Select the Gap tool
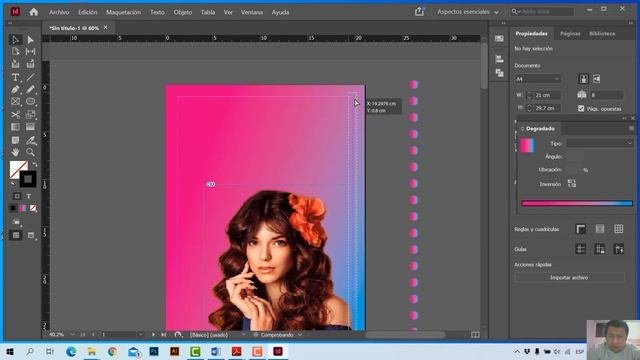Screen dimensions: 640x360 pos(30,52)
